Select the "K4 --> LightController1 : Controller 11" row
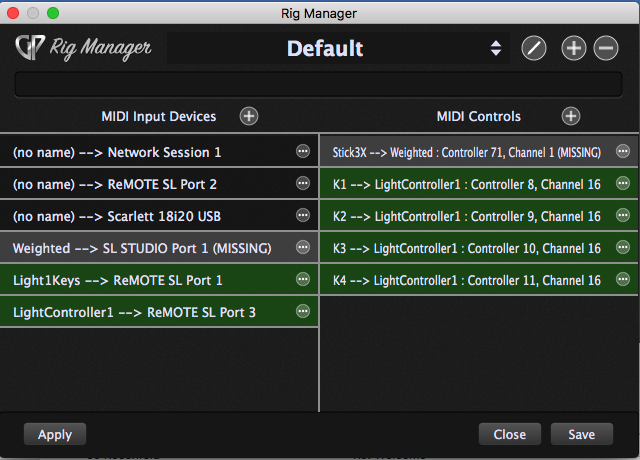Viewport: 640px width, 460px height. click(x=479, y=280)
